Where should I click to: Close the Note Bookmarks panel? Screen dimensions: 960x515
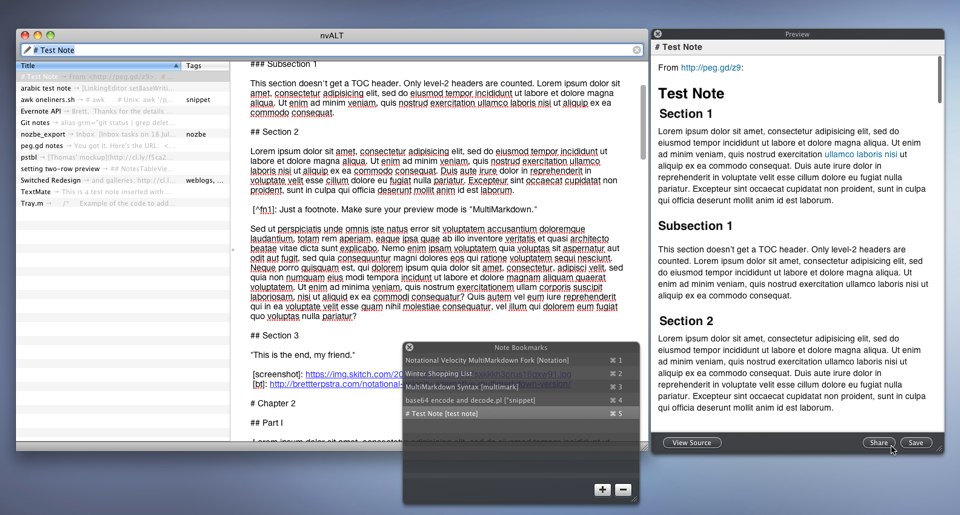tap(409, 347)
